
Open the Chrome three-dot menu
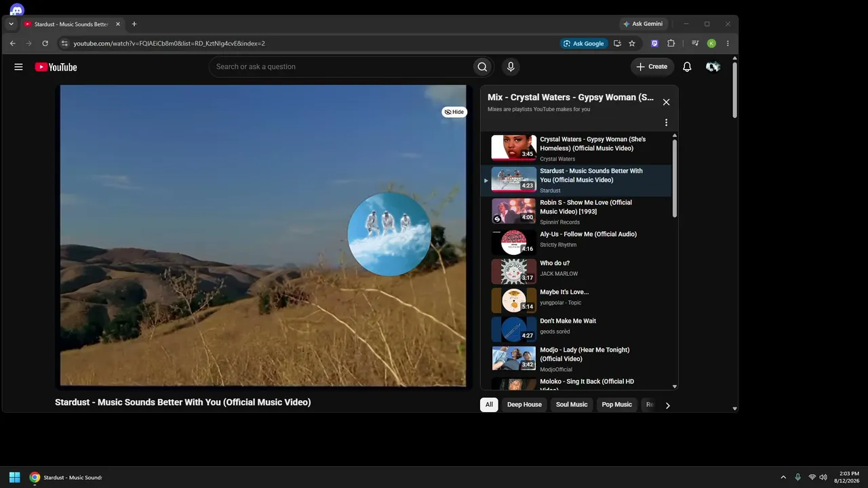click(x=728, y=43)
